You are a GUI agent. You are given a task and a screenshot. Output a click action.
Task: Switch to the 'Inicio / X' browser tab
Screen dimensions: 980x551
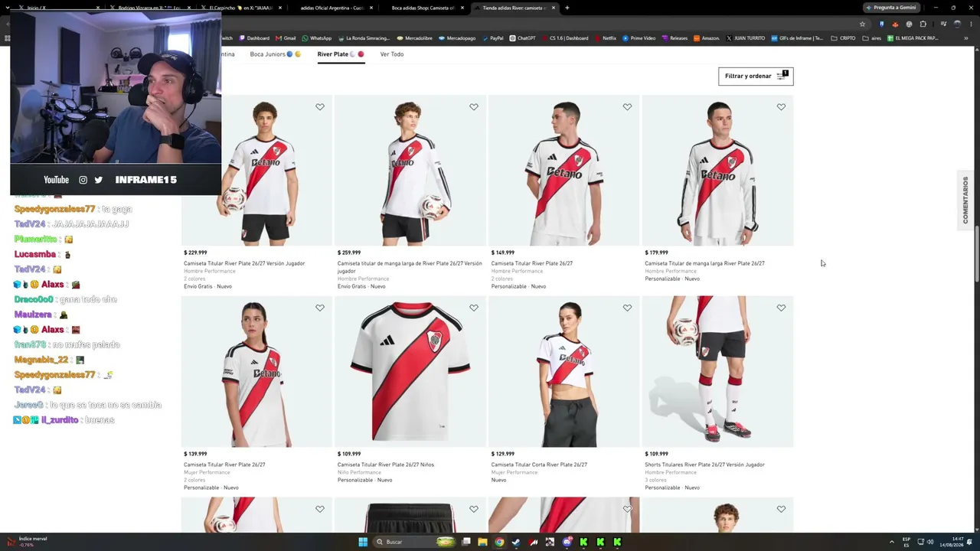tap(54, 8)
